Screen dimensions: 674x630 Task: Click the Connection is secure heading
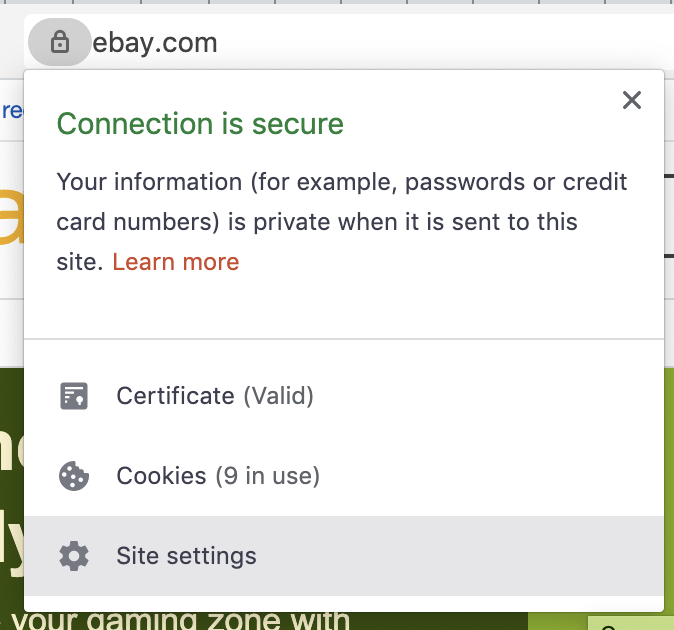(x=200, y=124)
